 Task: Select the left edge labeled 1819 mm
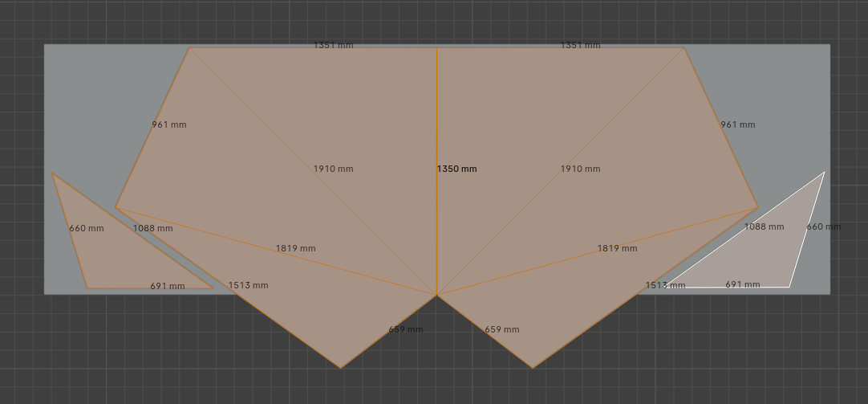[x=241, y=240]
